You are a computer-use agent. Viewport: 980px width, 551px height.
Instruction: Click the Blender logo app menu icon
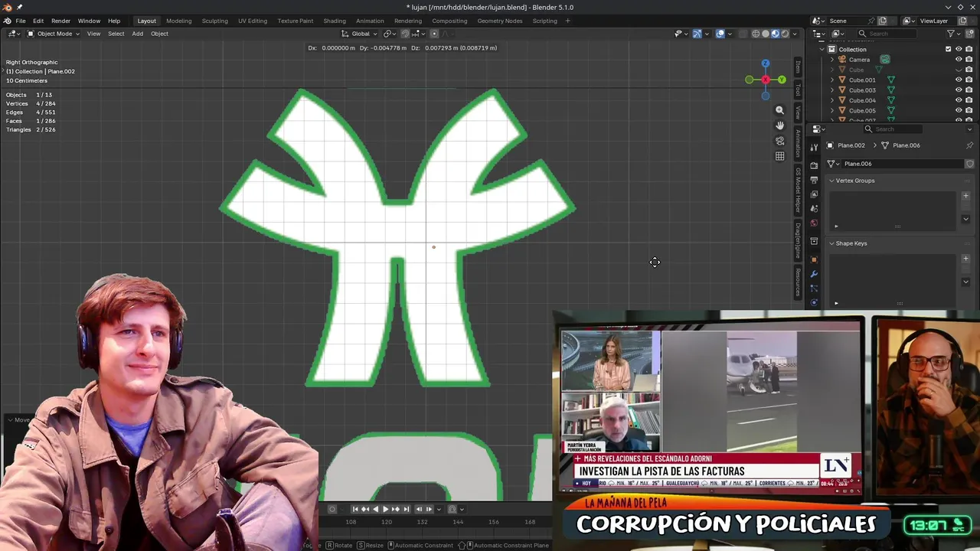coord(7,21)
